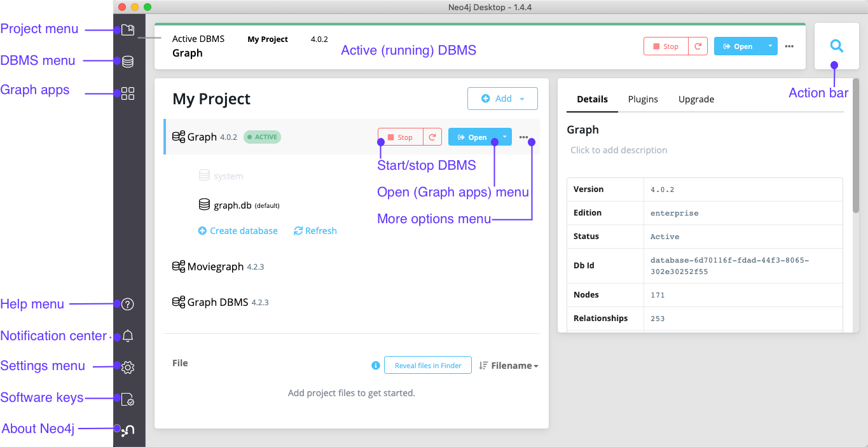Click the Edition value 'enterprise'
868x447 pixels.
[x=674, y=213]
